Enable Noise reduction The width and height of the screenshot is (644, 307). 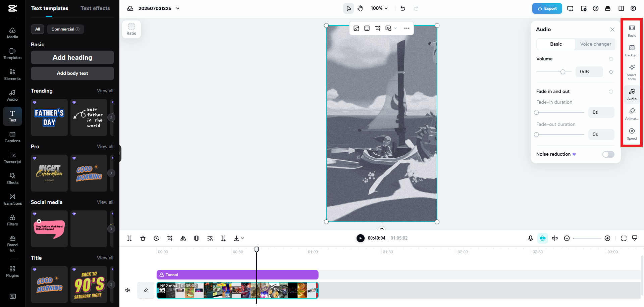[608, 154]
